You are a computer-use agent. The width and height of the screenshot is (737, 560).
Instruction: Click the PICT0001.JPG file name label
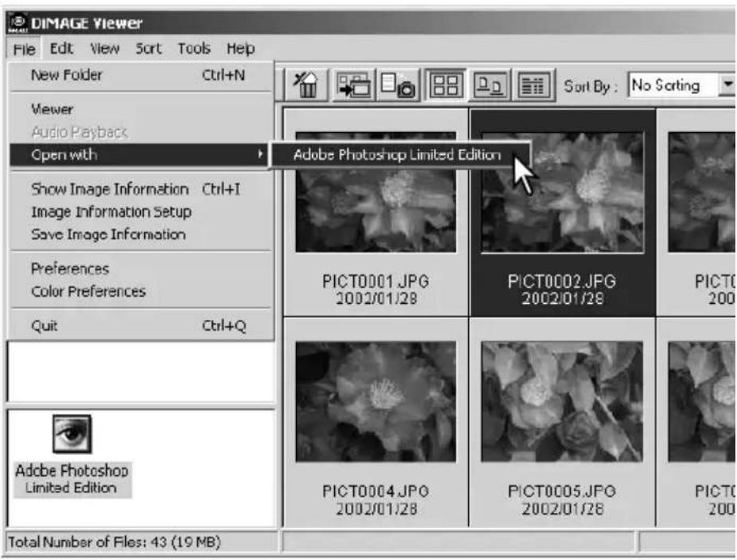tap(376, 282)
